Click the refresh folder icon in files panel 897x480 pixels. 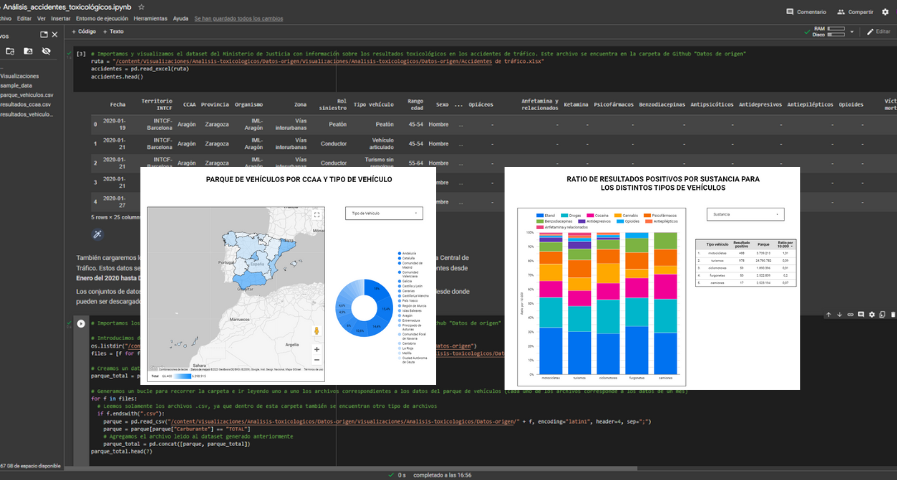[10, 51]
